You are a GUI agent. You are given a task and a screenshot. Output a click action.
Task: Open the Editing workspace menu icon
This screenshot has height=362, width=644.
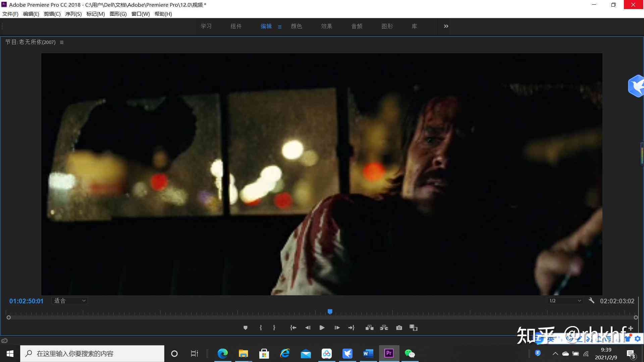(x=280, y=27)
